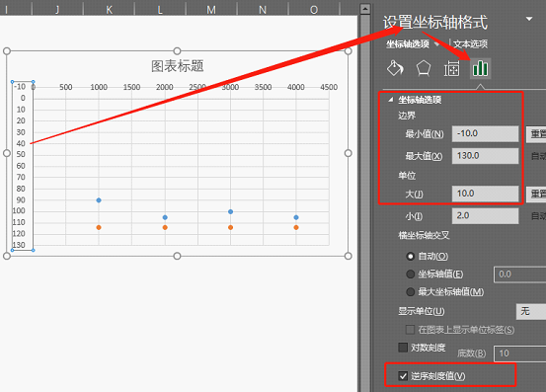Select column header K
The height and width of the screenshot is (392, 546).
[109, 9]
